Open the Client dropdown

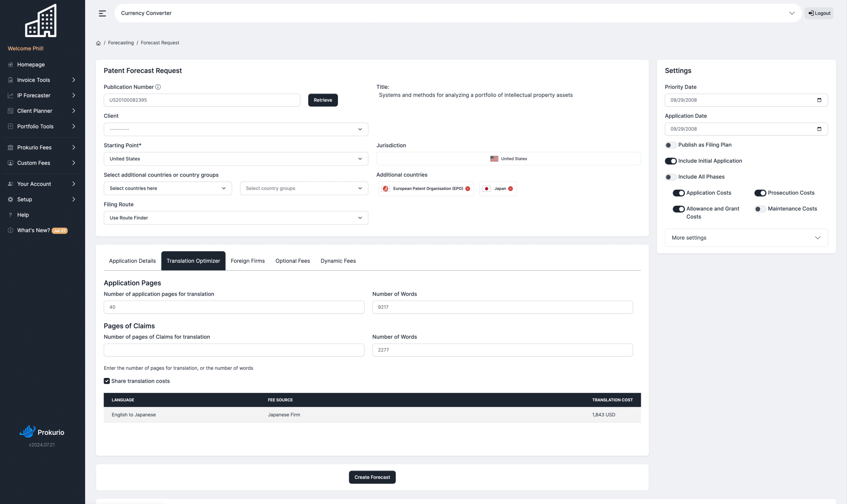(x=236, y=129)
